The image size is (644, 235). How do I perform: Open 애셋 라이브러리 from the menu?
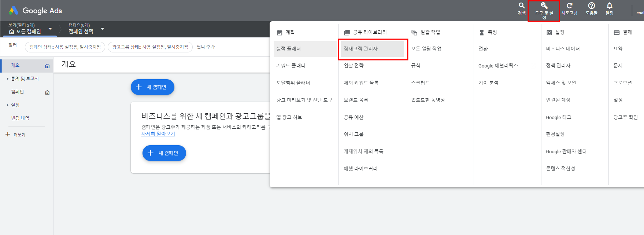coord(360,168)
